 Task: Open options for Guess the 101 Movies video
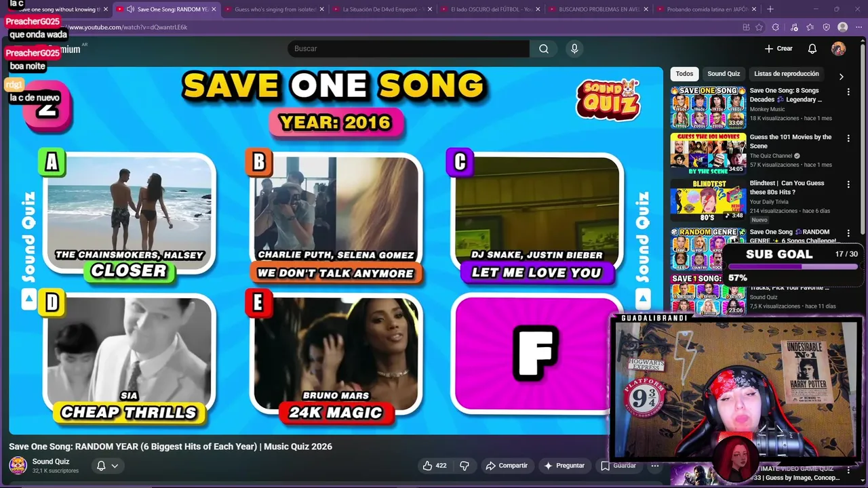[x=848, y=138]
